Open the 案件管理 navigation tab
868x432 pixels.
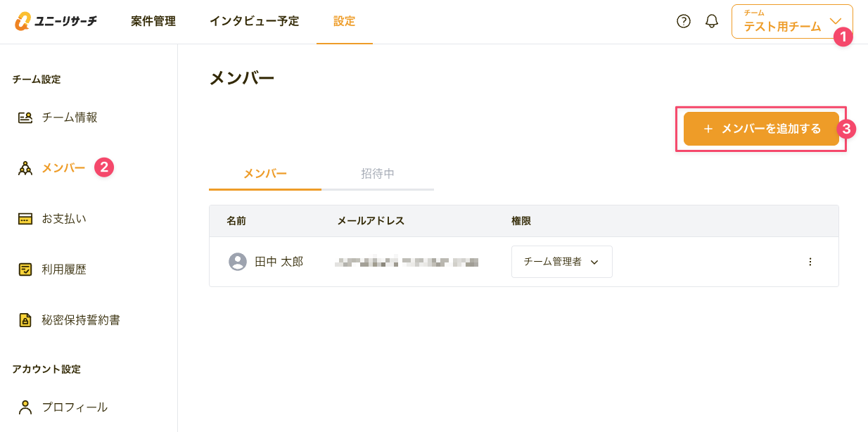coord(153,21)
